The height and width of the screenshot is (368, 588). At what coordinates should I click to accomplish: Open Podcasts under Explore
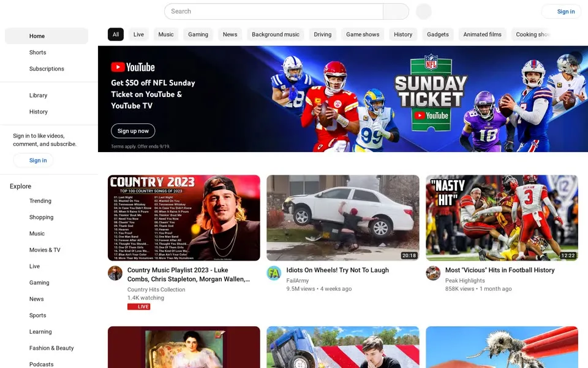pyautogui.click(x=47, y=362)
